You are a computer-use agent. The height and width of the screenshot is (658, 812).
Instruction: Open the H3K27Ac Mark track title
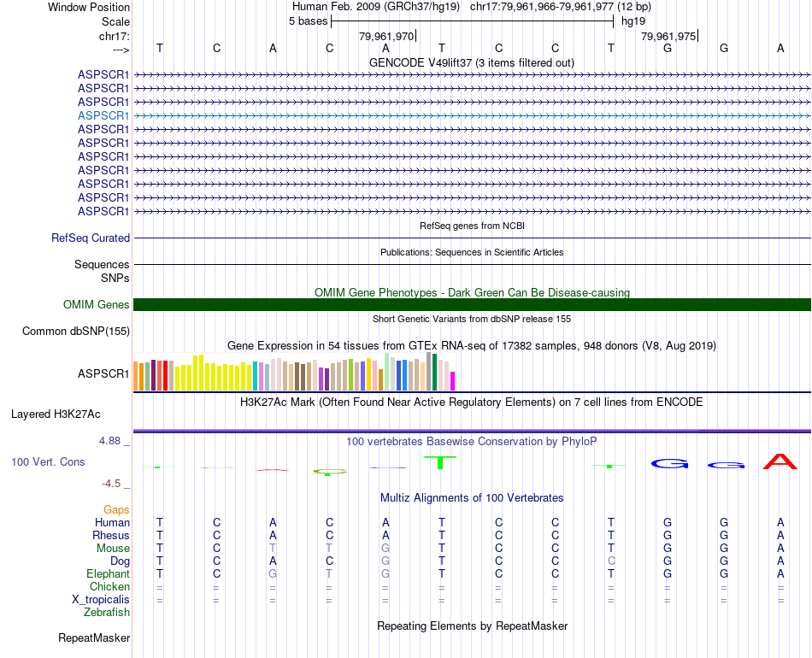tap(472, 402)
